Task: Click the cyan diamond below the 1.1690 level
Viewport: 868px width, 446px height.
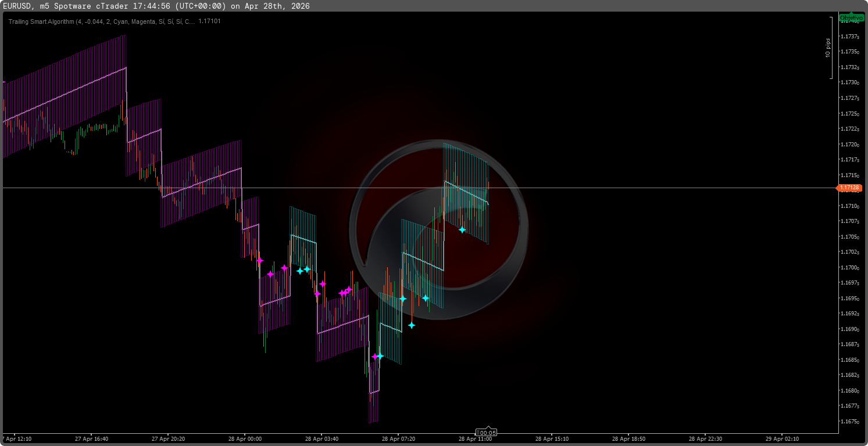Action: tap(412, 326)
